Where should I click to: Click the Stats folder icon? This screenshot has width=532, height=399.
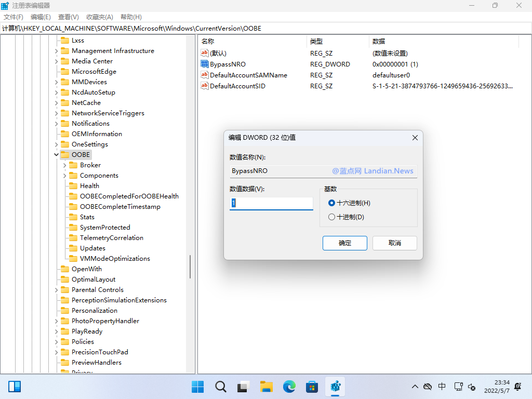click(x=73, y=217)
